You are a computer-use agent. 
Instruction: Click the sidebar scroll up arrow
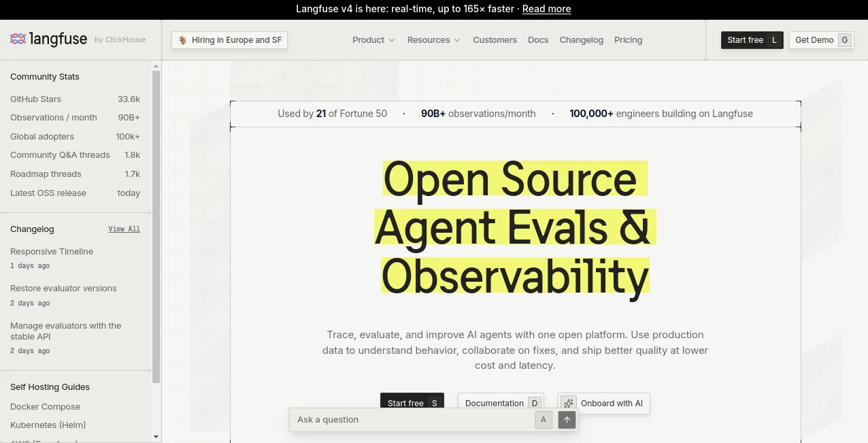156,67
